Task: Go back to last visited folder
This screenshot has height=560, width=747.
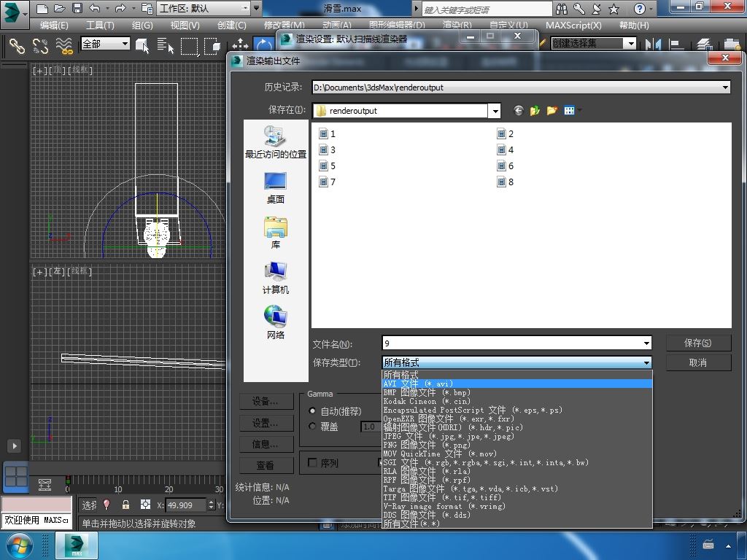Action: tap(519, 111)
